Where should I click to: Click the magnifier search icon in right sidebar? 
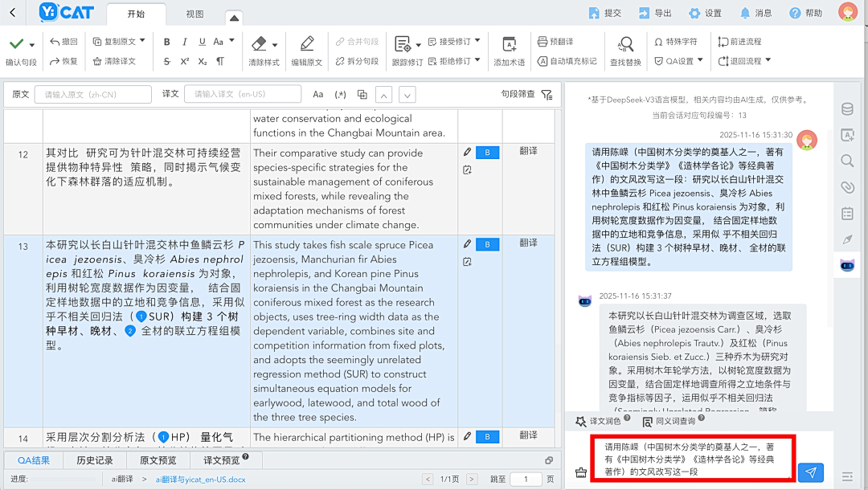[x=847, y=161]
